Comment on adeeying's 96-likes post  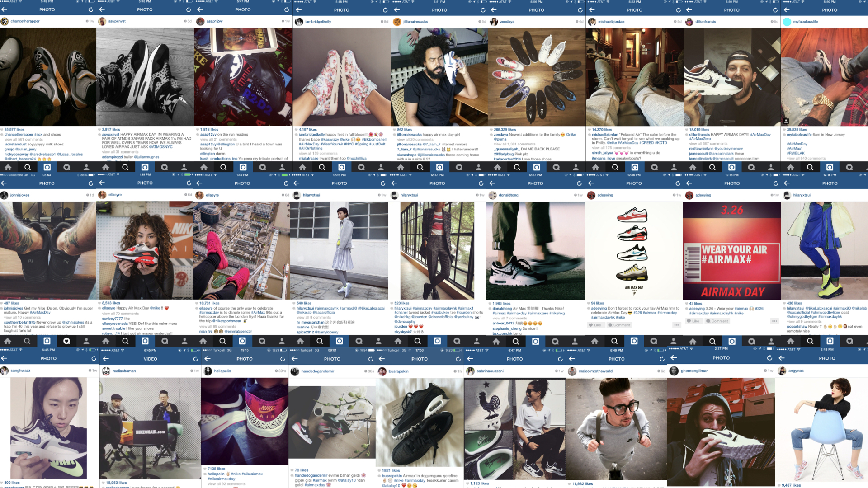click(x=619, y=325)
